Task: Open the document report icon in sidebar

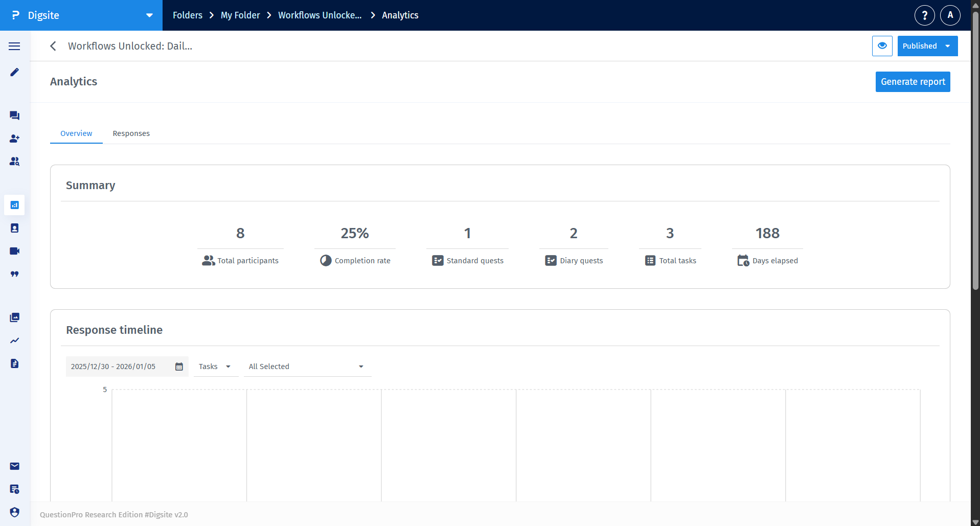Action: coord(14,363)
